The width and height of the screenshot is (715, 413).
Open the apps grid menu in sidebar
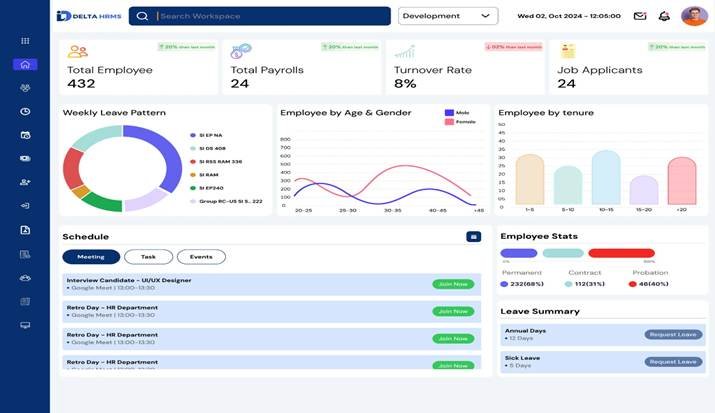click(25, 41)
